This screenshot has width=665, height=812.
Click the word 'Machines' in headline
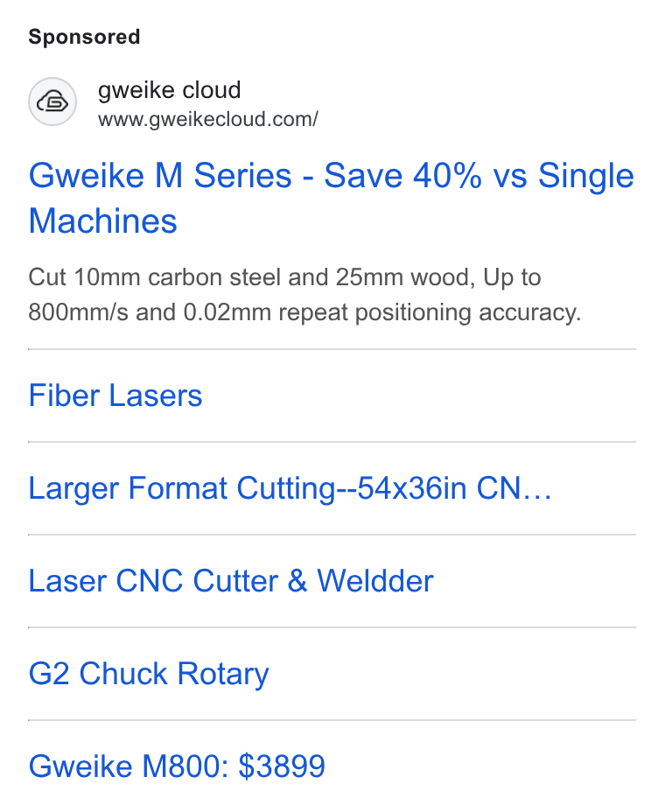point(103,220)
